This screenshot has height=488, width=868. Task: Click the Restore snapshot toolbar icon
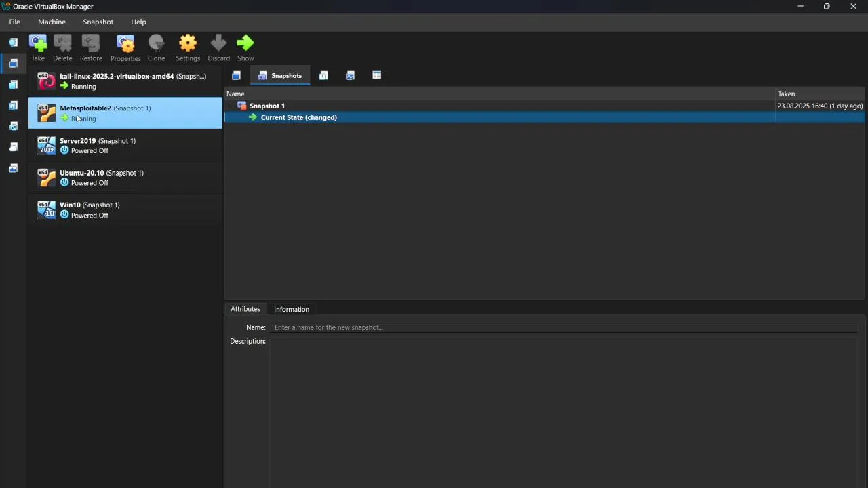(91, 44)
